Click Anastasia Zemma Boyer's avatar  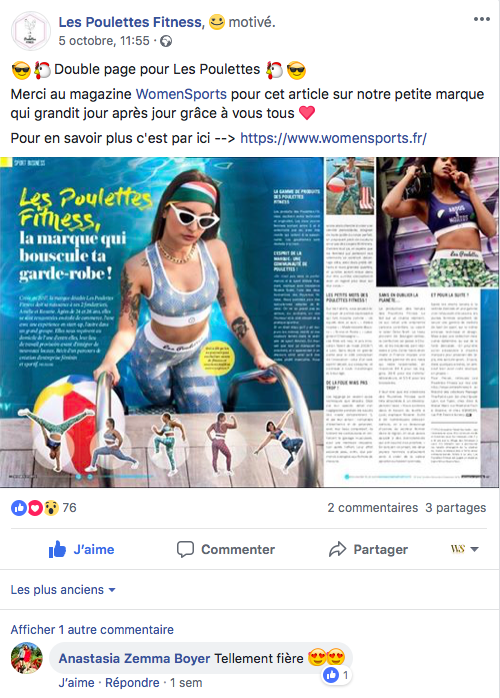tap(27, 658)
